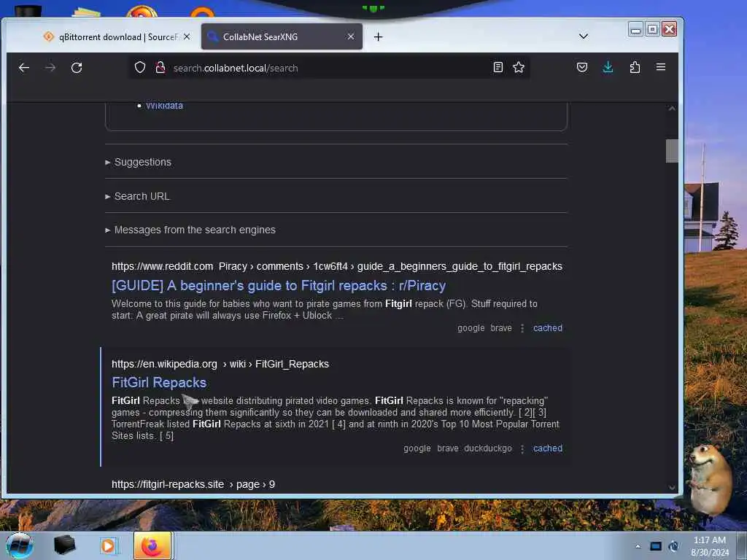Open the shield tracking protection icon
The width and height of the screenshot is (747, 560).
tap(139, 68)
